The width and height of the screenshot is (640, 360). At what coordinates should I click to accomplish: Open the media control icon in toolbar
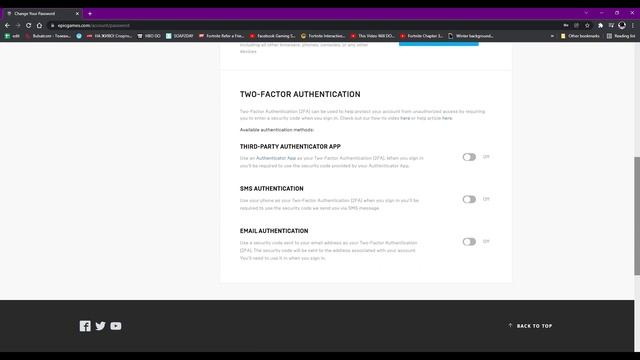pos(611,25)
